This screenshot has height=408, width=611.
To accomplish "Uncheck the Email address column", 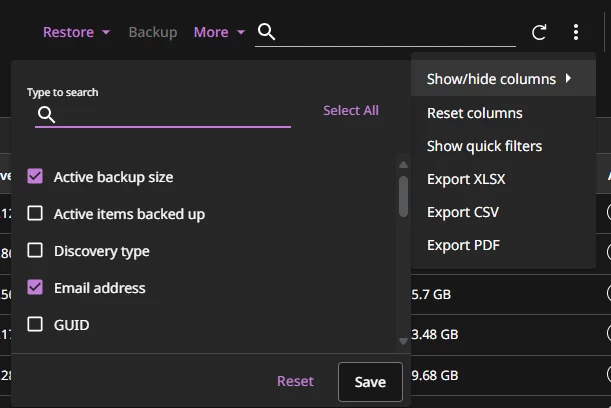I will click(35, 288).
